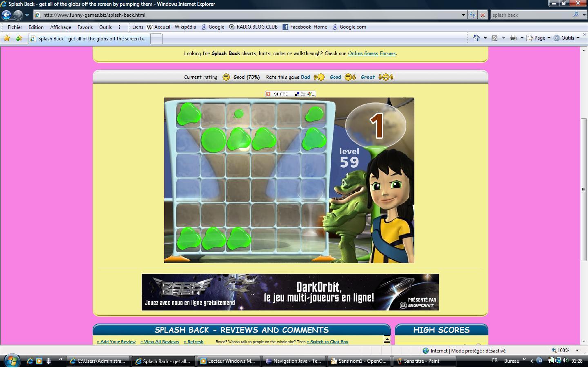Open the Outils toolbar dropdown with gear
The width and height of the screenshot is (588, 368).
[567, 38]
